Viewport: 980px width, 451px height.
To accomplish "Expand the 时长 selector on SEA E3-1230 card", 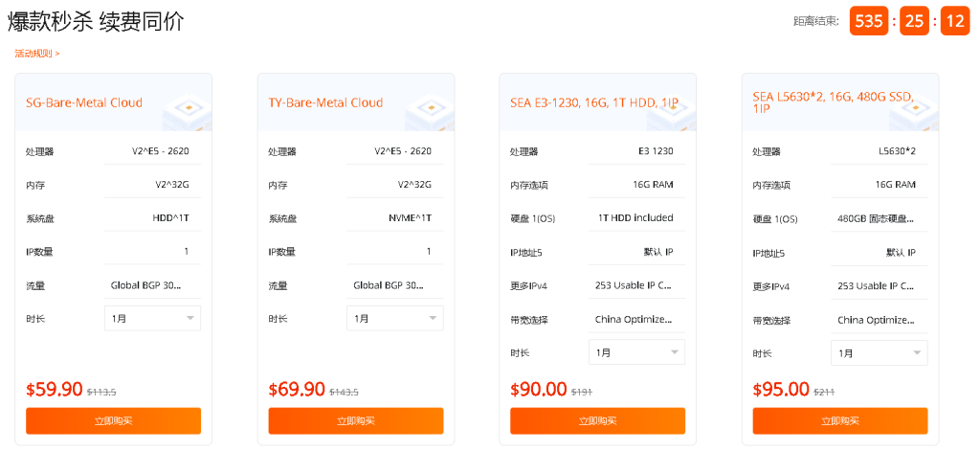I will click(x=636, y=352).
